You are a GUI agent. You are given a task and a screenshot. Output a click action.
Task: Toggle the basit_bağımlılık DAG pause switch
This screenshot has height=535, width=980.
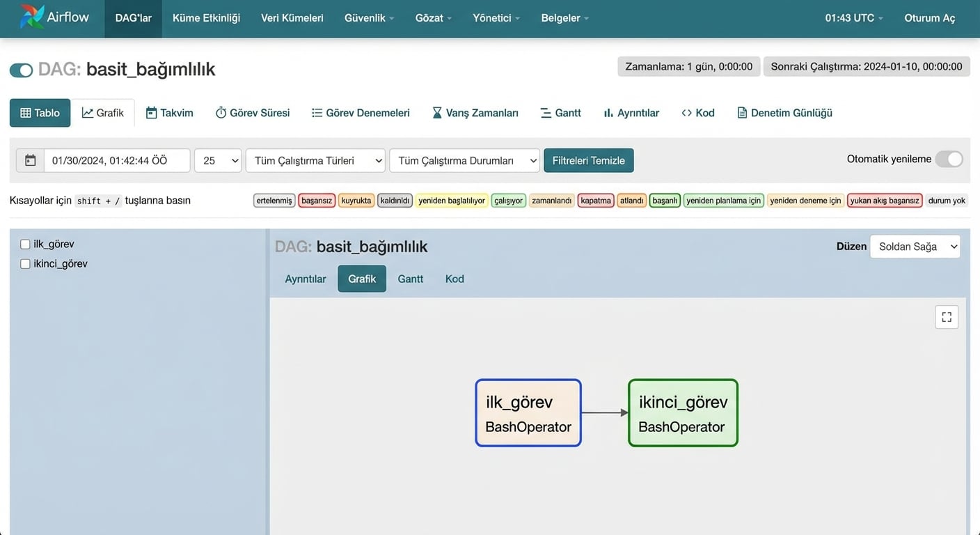click(21, 70)
